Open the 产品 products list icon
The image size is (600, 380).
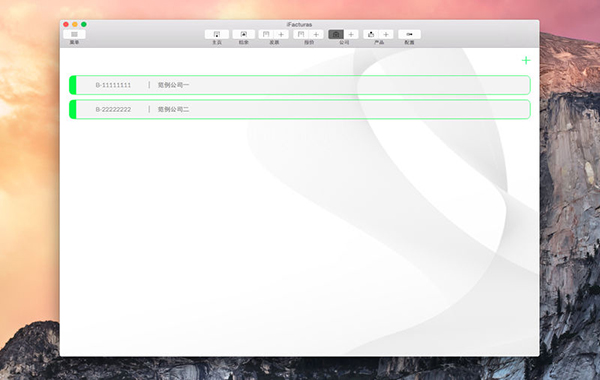click(371, 34)
